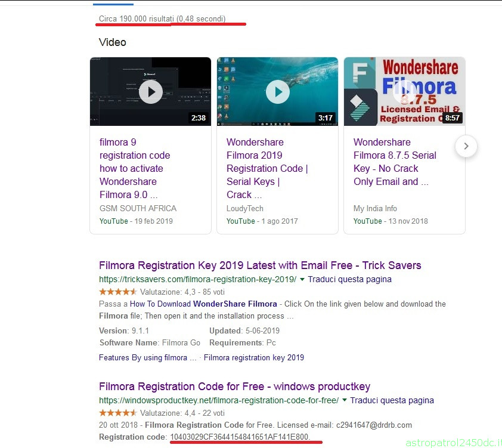This screenshot has height=448, width=502.
Task: Select the active blue-underlined search tab indicator
Action: [113, 4]
